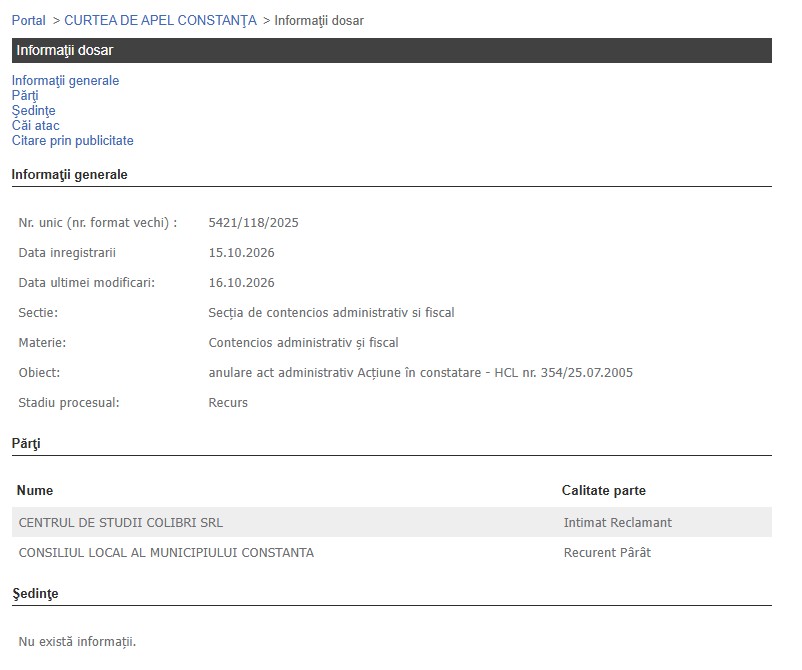Select the CENTRUL DE STUDII COLIBRI SRL row
Viewport: 802px width, 670px height.
pos(392,522)
